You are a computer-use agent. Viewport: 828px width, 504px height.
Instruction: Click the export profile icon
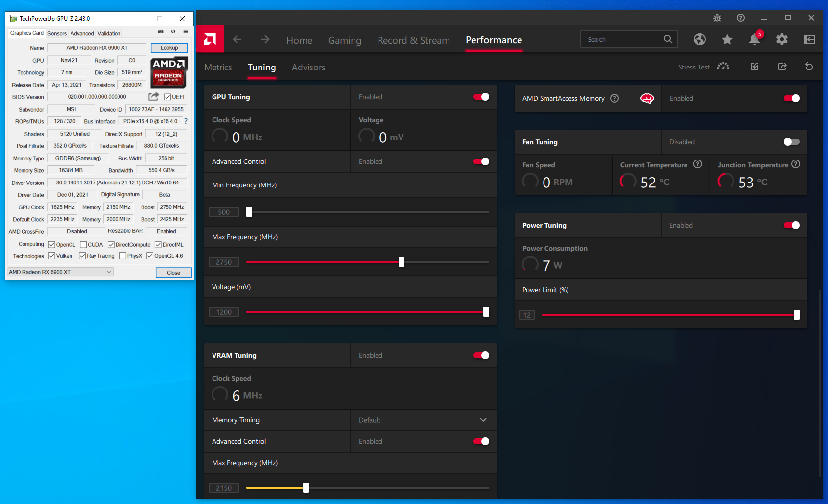point(782,67)
